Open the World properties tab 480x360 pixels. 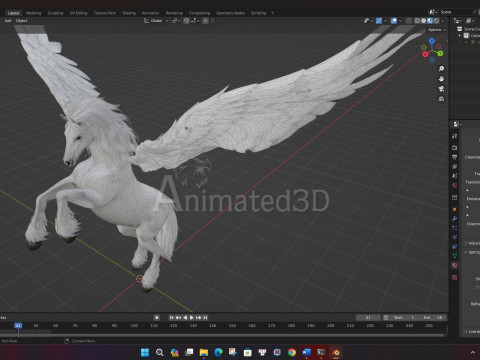(455, 185)
